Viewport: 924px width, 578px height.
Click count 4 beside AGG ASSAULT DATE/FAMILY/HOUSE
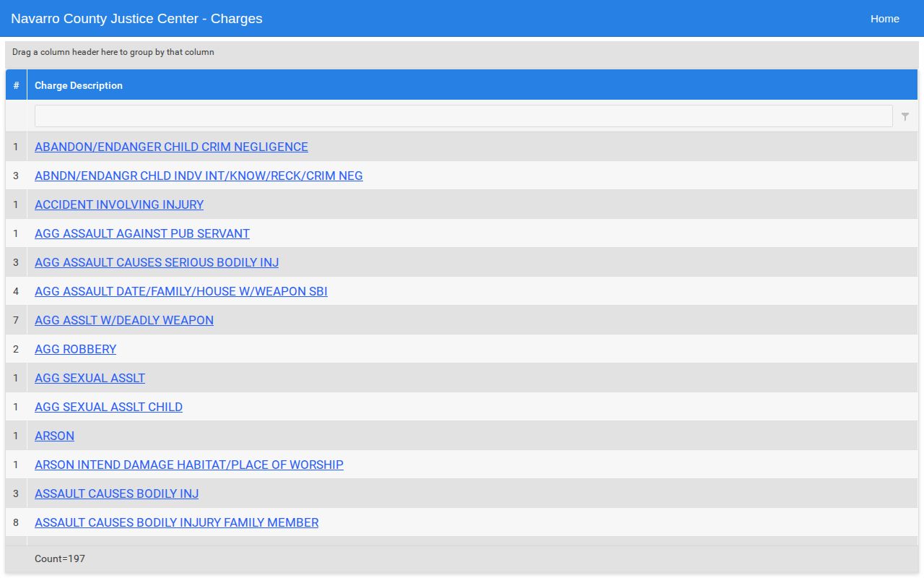[16, 291]
